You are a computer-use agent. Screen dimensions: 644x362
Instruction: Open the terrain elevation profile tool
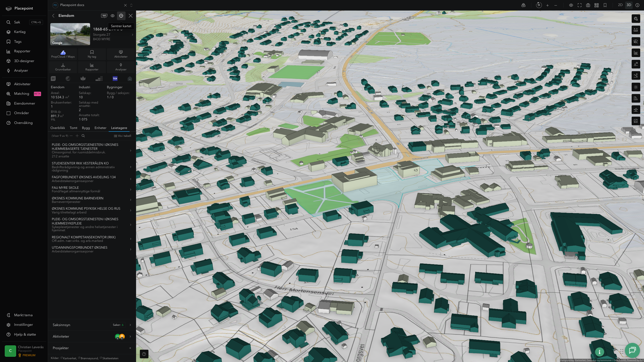click(x=636, y=75)
